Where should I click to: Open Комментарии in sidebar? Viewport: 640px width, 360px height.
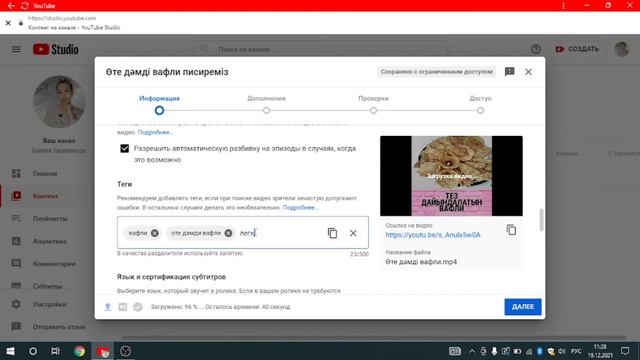[x=54, y=264]
